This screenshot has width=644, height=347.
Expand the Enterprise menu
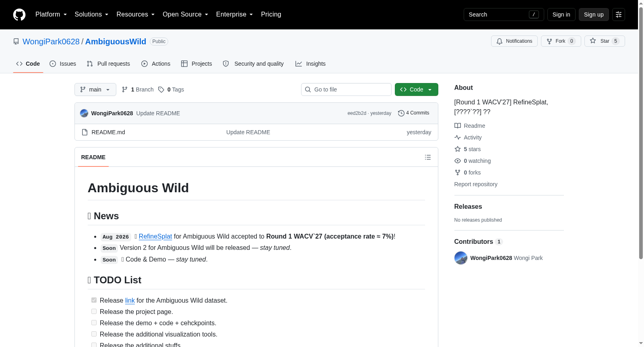tap(234, 15)
